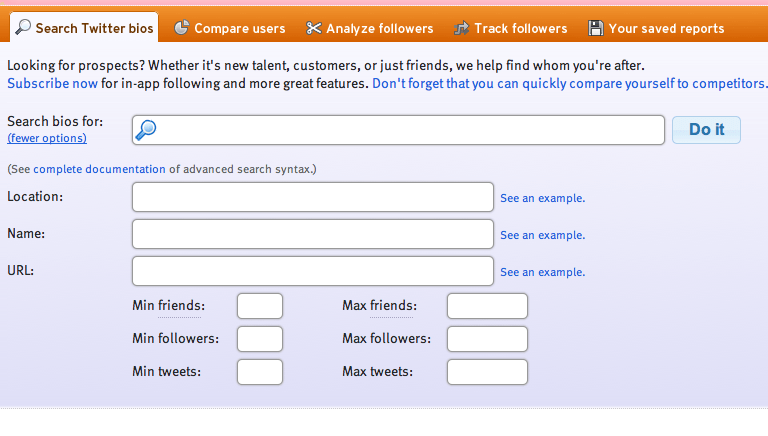Click the Do it button
This screenshot has height=436, width=768.
706,130
